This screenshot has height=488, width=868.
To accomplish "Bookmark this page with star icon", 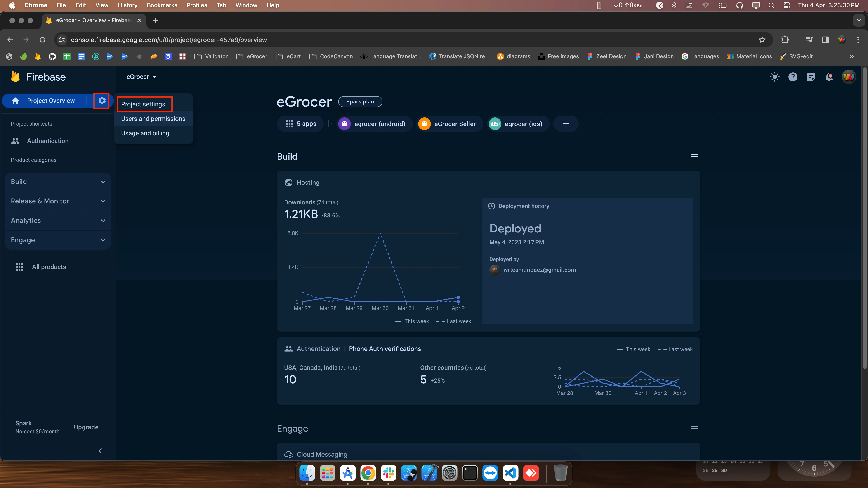I will pos(762,40).
